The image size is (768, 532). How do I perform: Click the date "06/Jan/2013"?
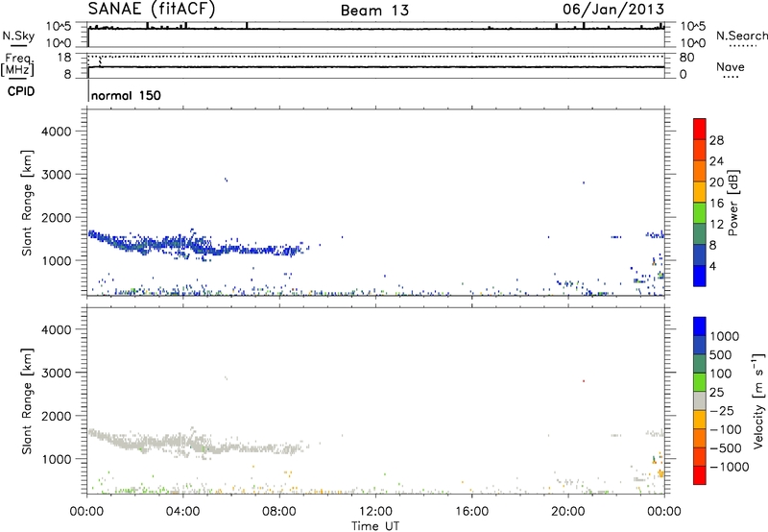[612, 10]
